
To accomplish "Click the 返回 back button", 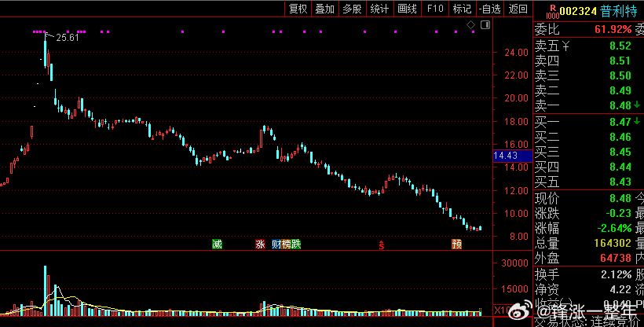I will (x=518, y=9).
